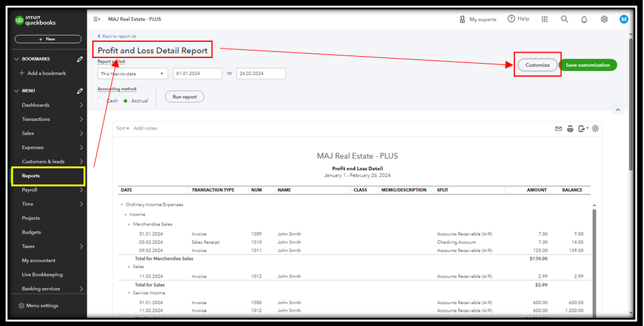Image resolution: width=644 pixels, height=326 pixels.
Task: Click the + New button
Action: 48,39
